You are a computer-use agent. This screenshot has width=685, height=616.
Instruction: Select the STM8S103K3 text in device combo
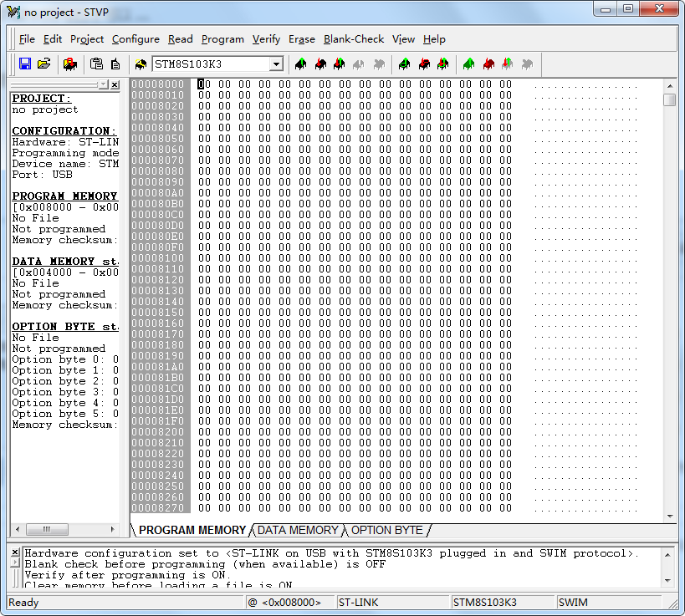point(189,64)
